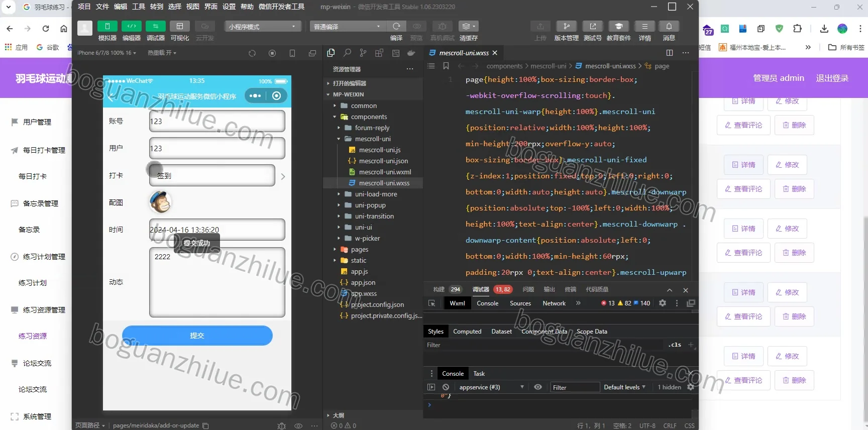Open mescroll-uni.wxml file
The width and height of the screenshot is (868, 430).
click(x=385, y=172)
